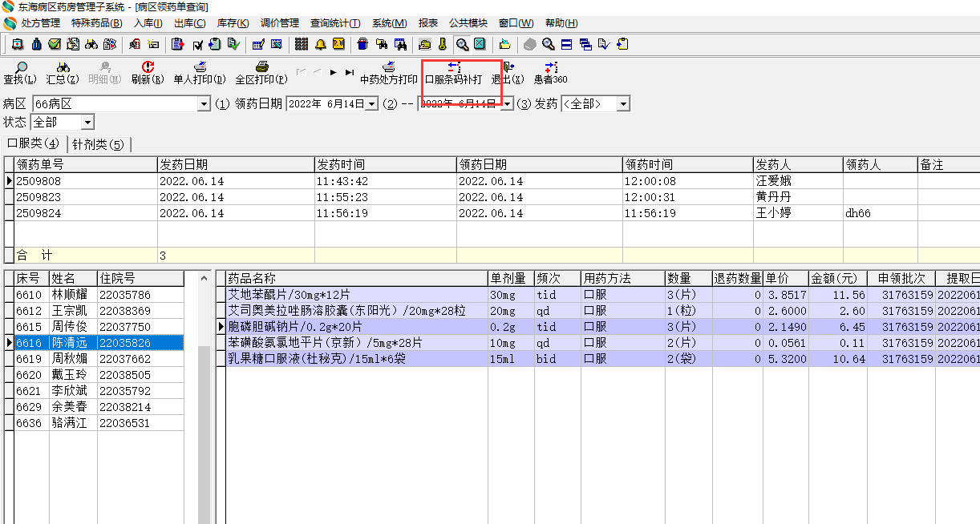Screen dimensions: 980x524
Task: Click the yellow bell icon in top toolbar
Action: [321, 44]
